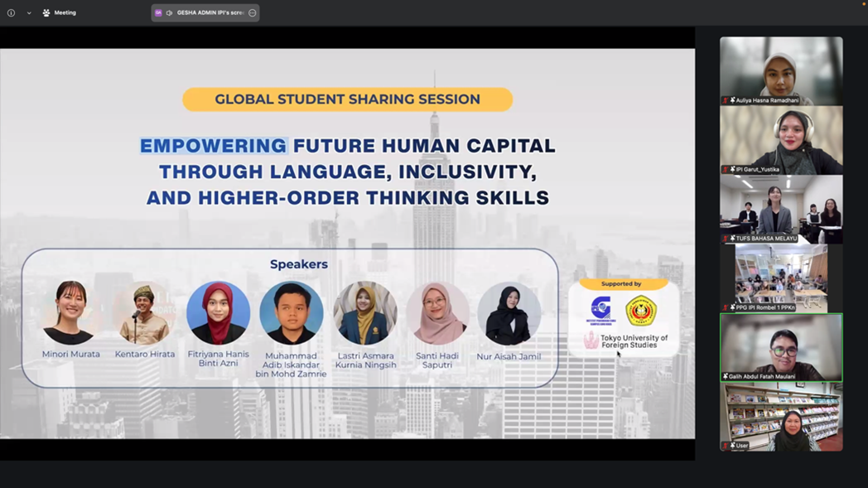
Task: Expand the chevron next to meeting info
Action: coord(29,13)
